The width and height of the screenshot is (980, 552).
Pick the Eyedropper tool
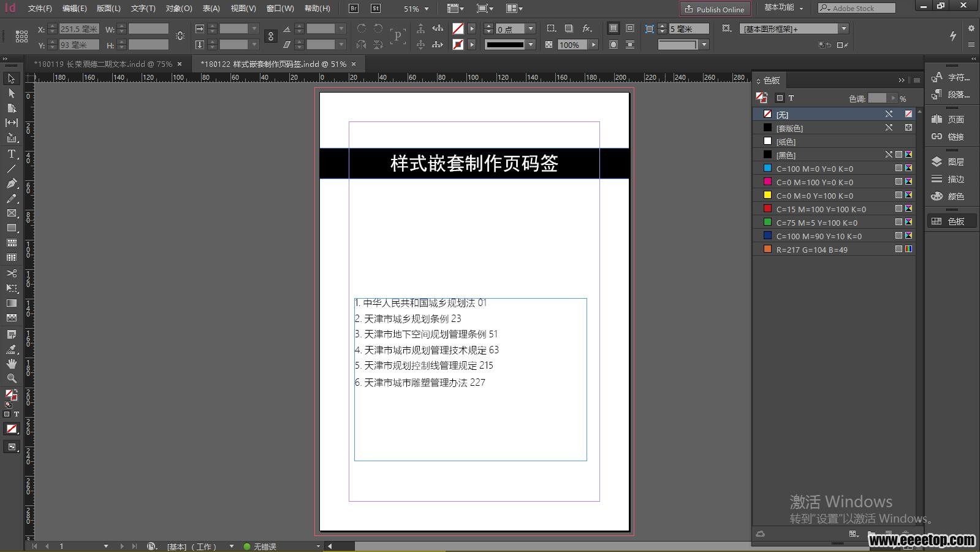tap(11, 349)
